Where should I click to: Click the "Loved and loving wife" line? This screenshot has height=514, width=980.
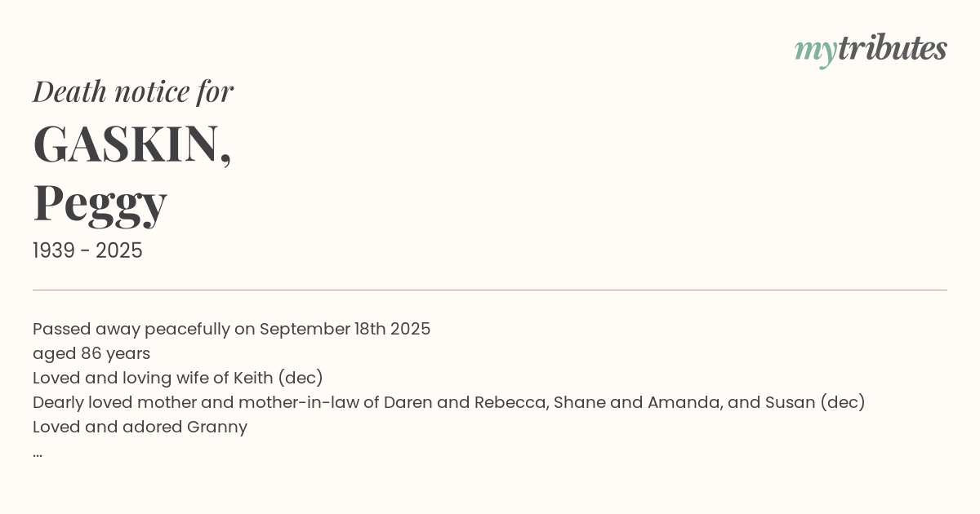(131, 379)
